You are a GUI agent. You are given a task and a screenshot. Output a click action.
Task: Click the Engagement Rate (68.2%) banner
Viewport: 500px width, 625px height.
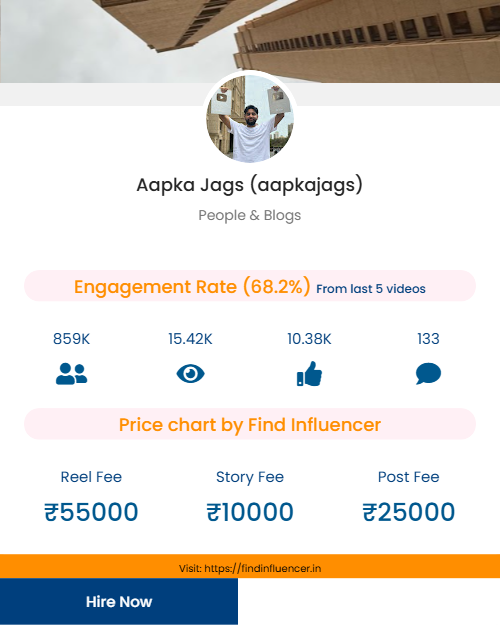pyautogui.click(x=250, y=286)
